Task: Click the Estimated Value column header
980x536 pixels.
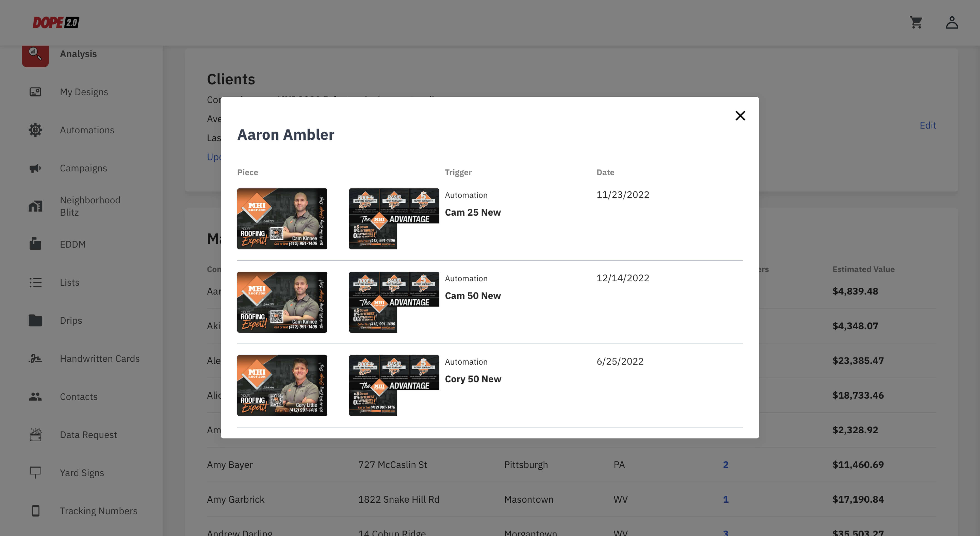Action: 863,269
